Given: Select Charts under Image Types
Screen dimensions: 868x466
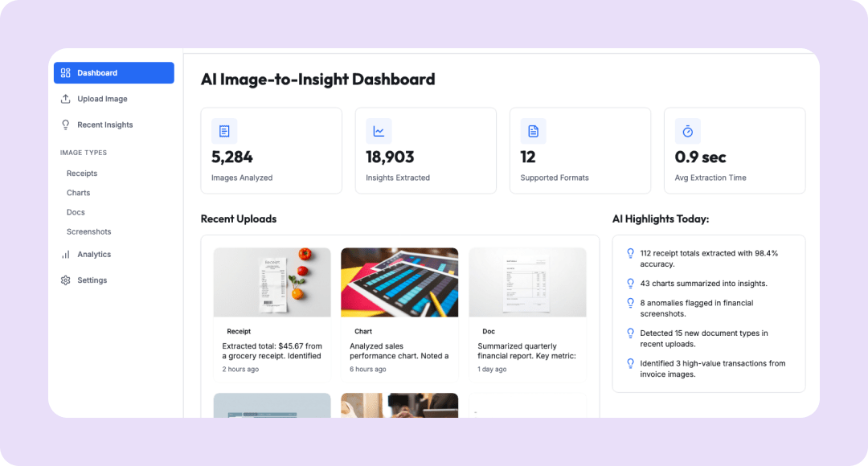Looking at the screenshot, I should (x=79, y=193).
